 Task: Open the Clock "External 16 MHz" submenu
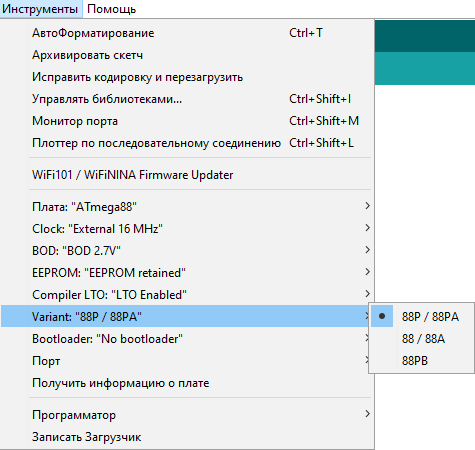(187, 228)
